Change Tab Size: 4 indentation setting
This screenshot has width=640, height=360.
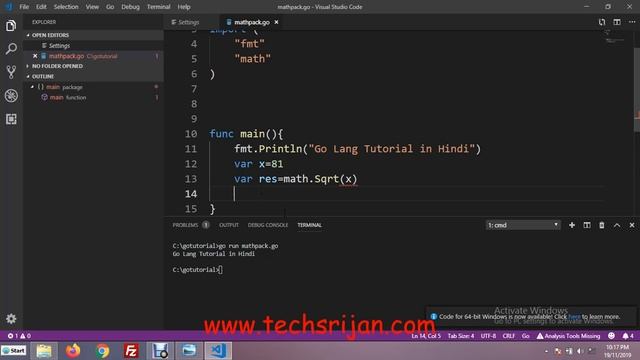coord(461,336)
